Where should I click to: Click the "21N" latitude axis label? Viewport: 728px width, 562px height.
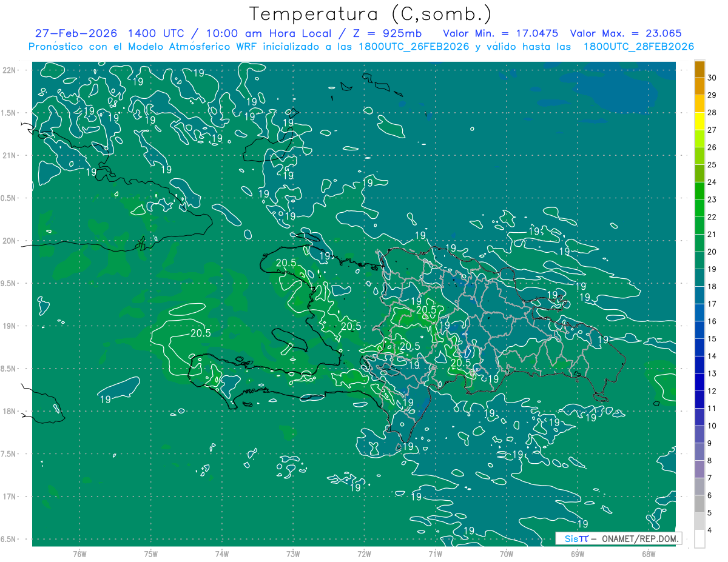(10, 155)
